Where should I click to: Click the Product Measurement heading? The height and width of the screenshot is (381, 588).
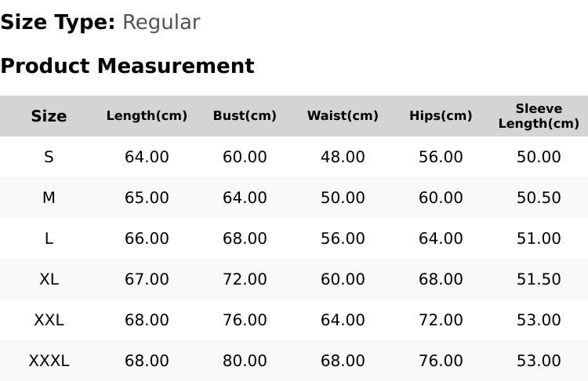point(128,66)
